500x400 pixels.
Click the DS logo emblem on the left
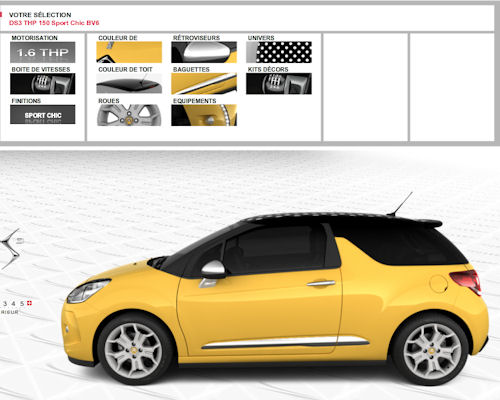11,249
